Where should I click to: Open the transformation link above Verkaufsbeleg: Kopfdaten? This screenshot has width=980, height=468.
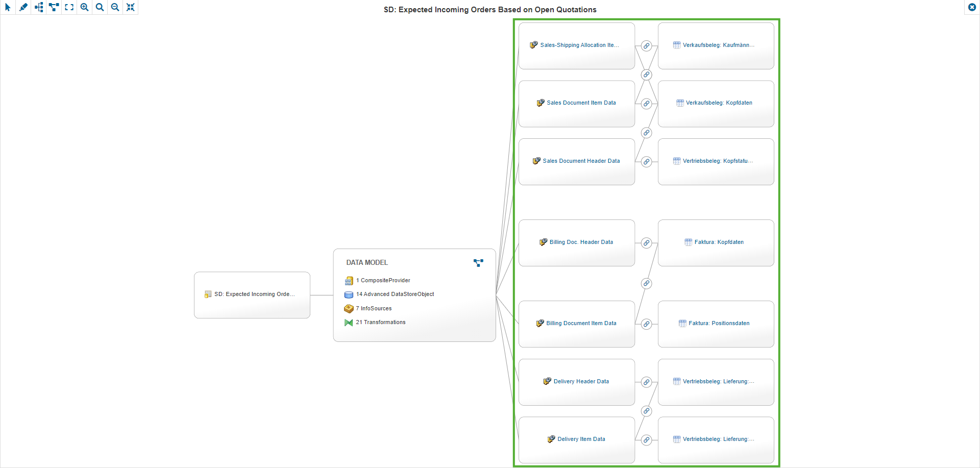pyautogui.click(x=646, y=75)
